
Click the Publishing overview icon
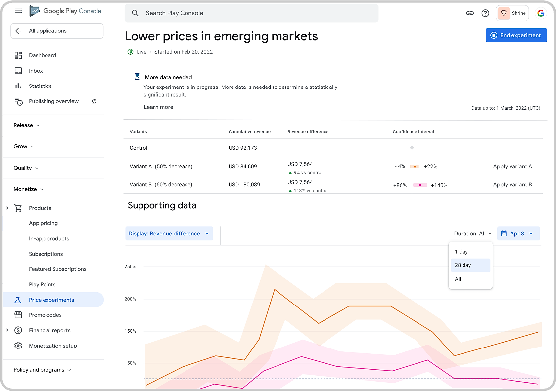tap(18, 101)
